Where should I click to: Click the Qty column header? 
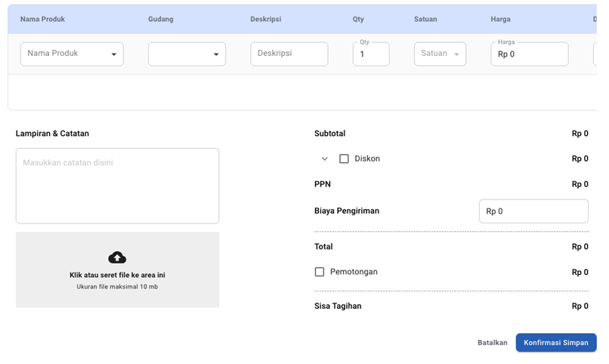(358, 19)
